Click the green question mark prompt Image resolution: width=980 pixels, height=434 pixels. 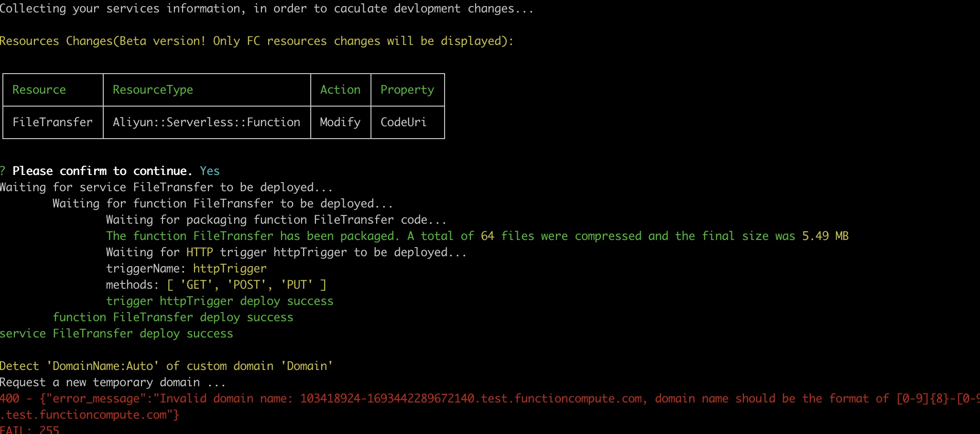(x=3, y=171)
